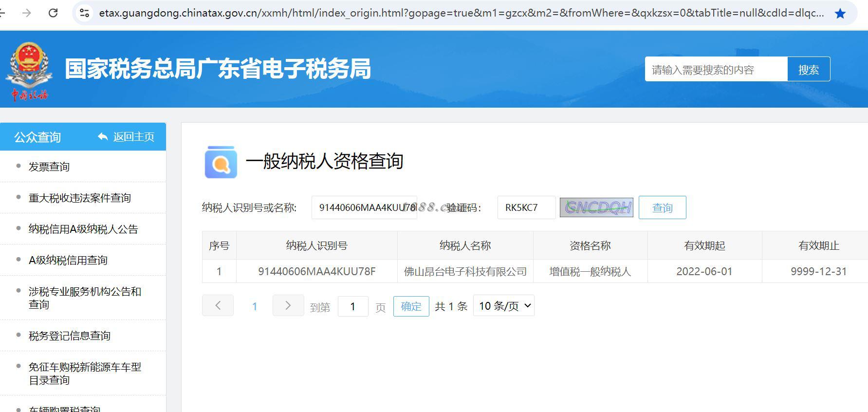This screenshot has width=868, height=412.
Task: Click 序号 column header
Action: [219, 245]
